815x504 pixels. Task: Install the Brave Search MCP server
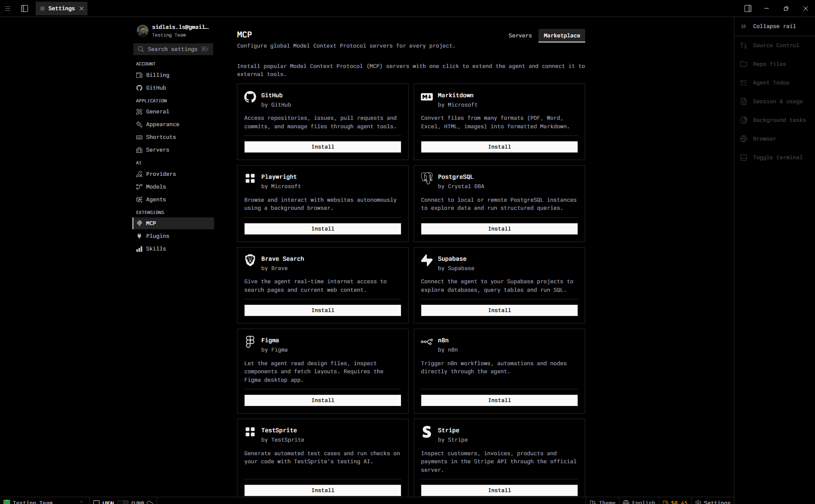coord(323,310)
